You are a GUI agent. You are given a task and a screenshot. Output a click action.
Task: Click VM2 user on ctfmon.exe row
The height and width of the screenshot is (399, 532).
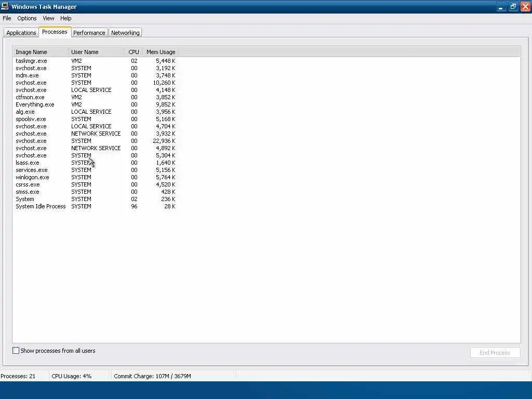tap(76, 97)
